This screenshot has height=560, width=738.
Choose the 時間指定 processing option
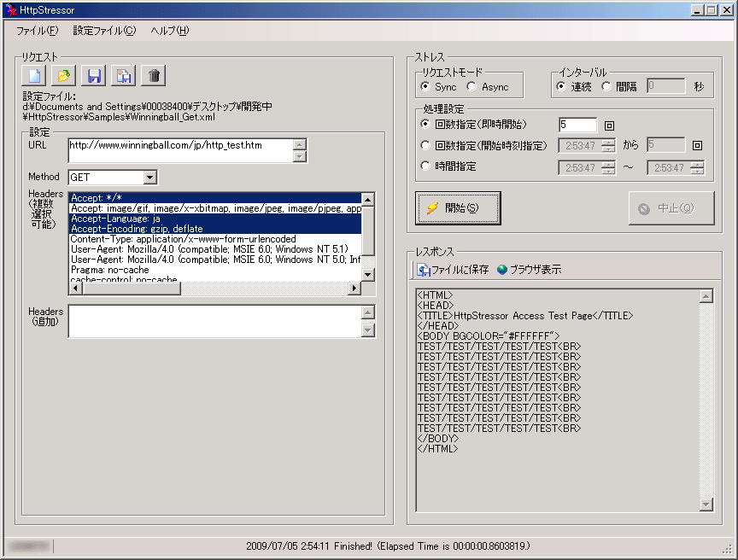point(426,166)
